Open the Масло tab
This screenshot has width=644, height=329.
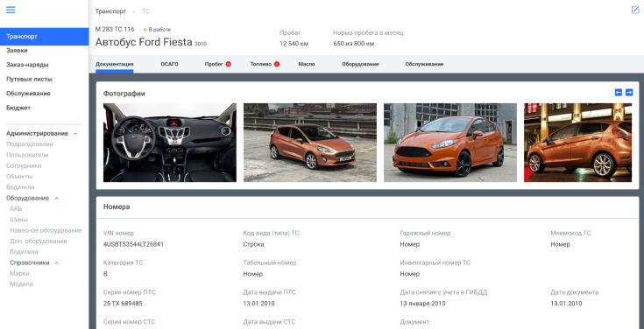tap(307, 65)
